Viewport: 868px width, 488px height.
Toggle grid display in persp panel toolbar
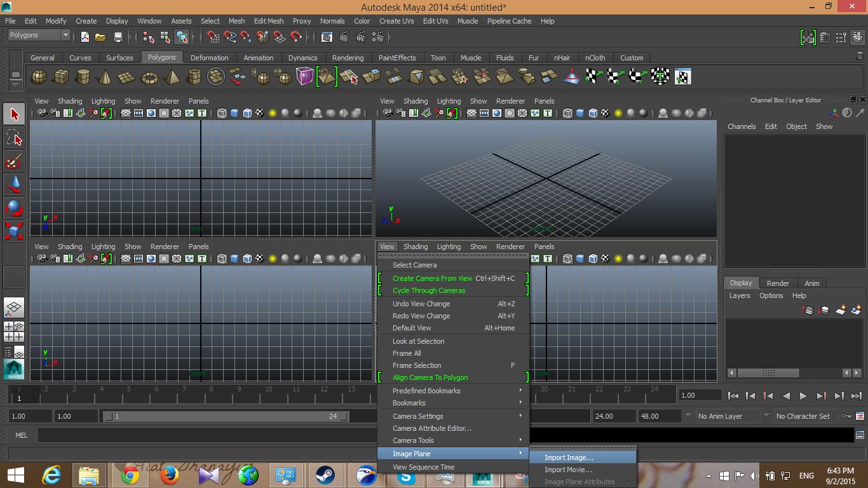pyautogui.click(x=471, y=114)
